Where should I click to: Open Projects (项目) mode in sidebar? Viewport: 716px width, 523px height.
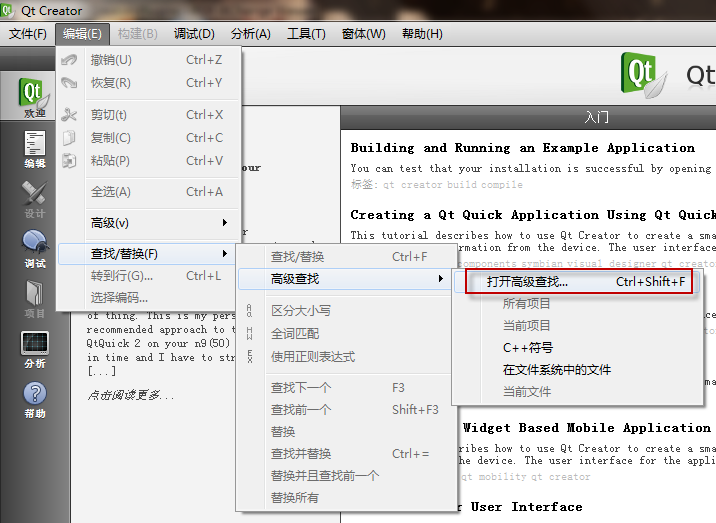(35, 299)
